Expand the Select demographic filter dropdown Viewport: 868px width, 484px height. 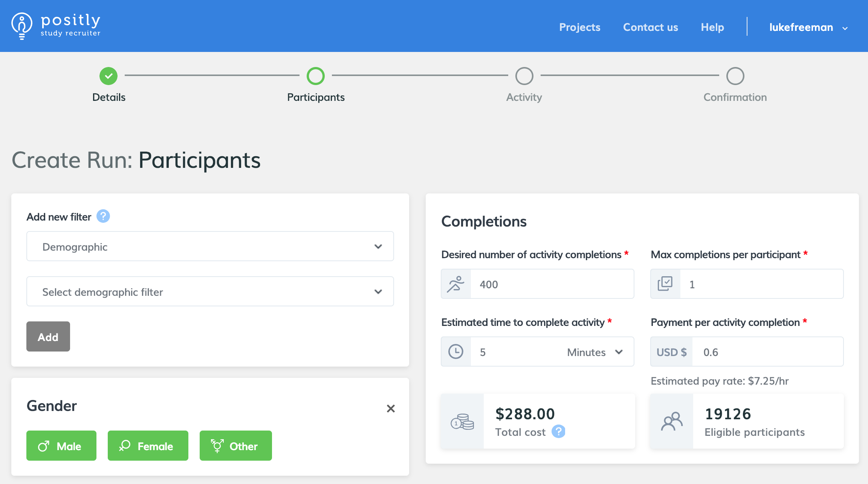click(210, 292)
